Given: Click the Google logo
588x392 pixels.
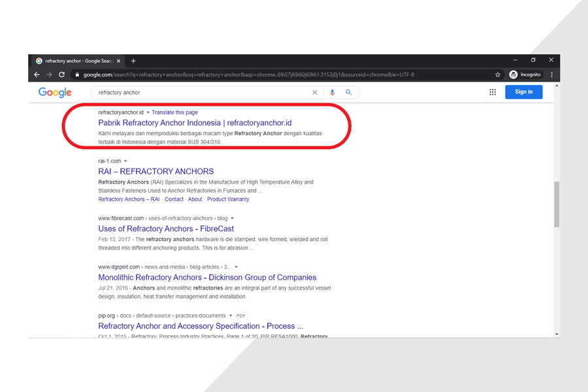Looking at the screenshot, I should tap(55, 92).
